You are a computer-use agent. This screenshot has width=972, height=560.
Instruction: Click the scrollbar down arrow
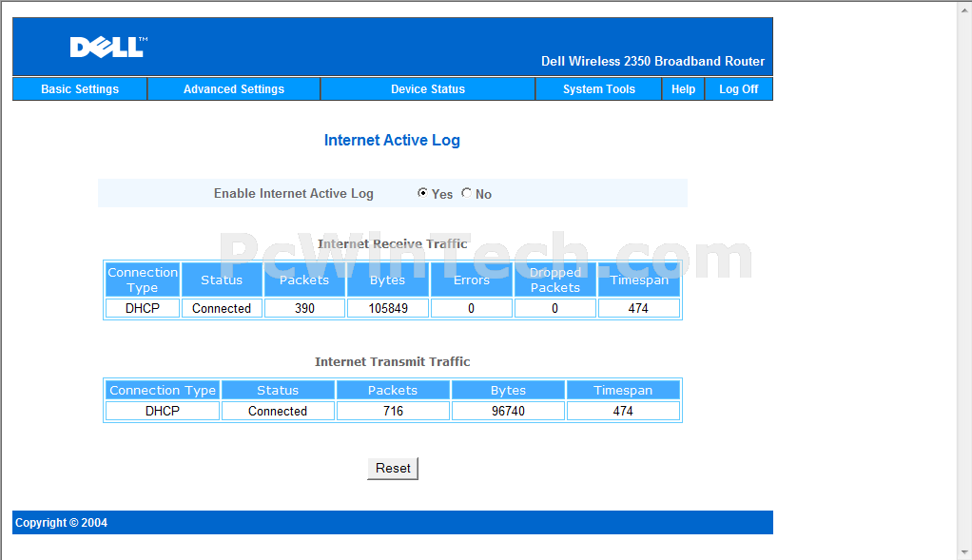point(964,552)
